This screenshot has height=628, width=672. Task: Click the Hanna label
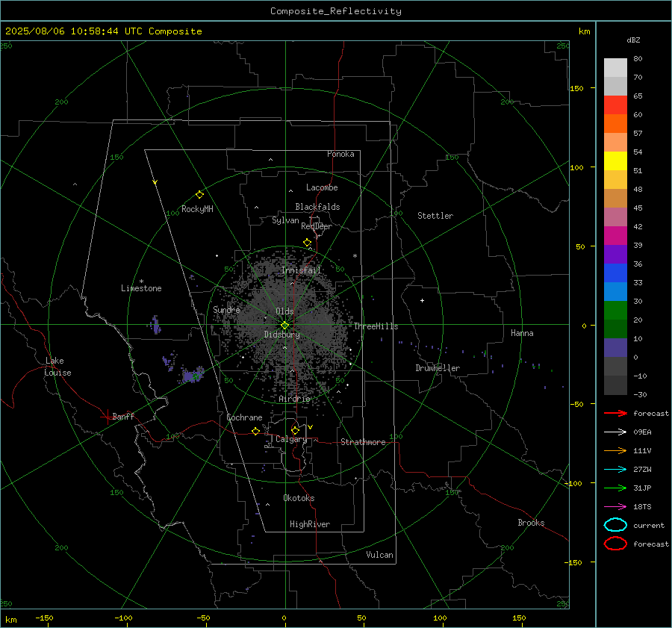522,333
